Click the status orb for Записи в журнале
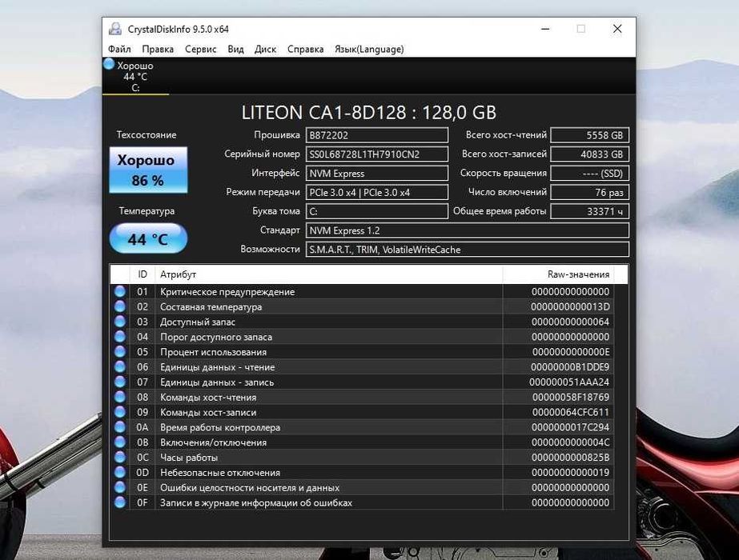Image resolution: width=739 pixels, height=560 pixels. [x=120, y=502]
